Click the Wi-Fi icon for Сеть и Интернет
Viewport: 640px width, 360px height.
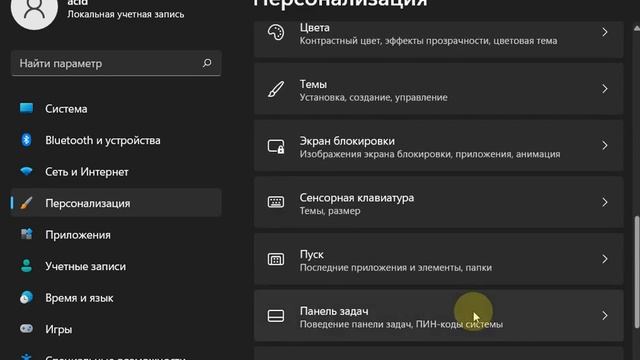point(27,171)
